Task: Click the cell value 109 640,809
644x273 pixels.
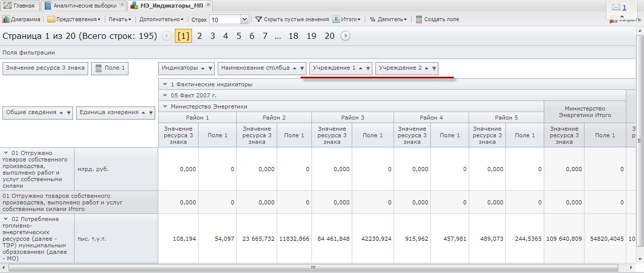Action: (564, 239)
